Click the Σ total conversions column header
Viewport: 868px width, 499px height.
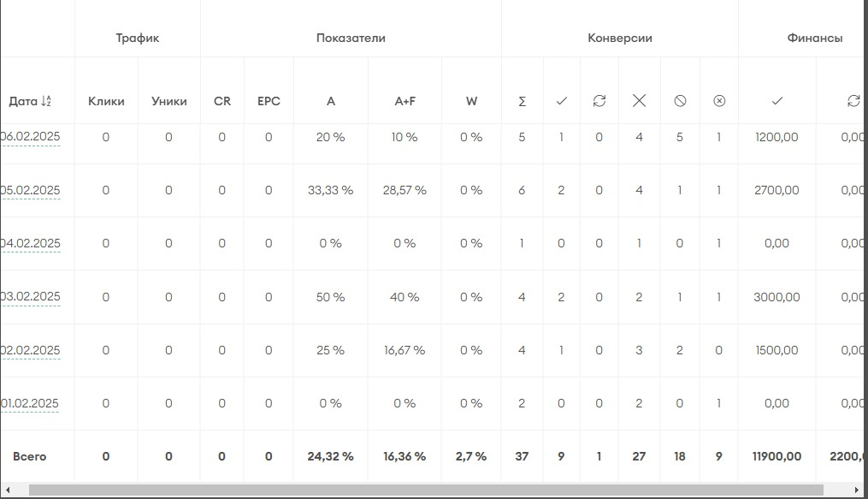[x=522, y=101]
